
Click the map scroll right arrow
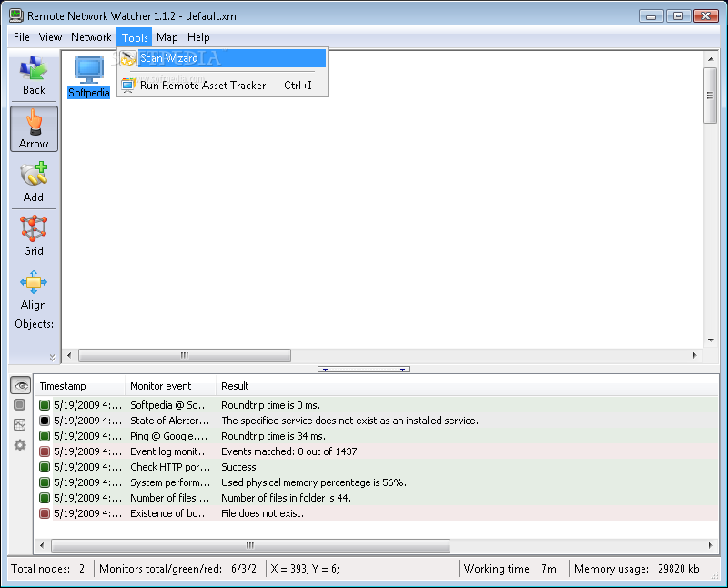coord(694,355)
